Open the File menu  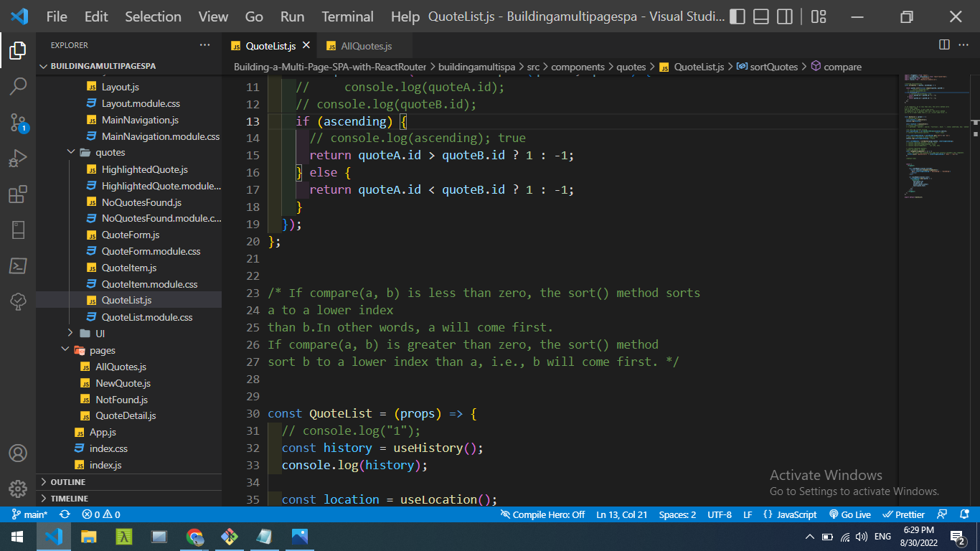point(57,17)
